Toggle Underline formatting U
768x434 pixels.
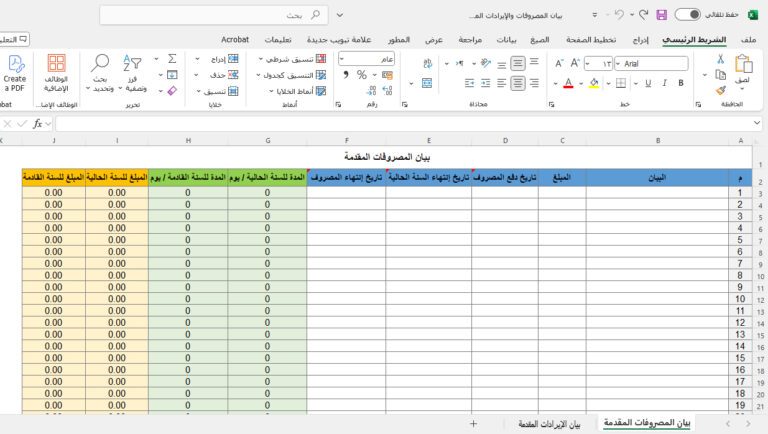(648, 83)
